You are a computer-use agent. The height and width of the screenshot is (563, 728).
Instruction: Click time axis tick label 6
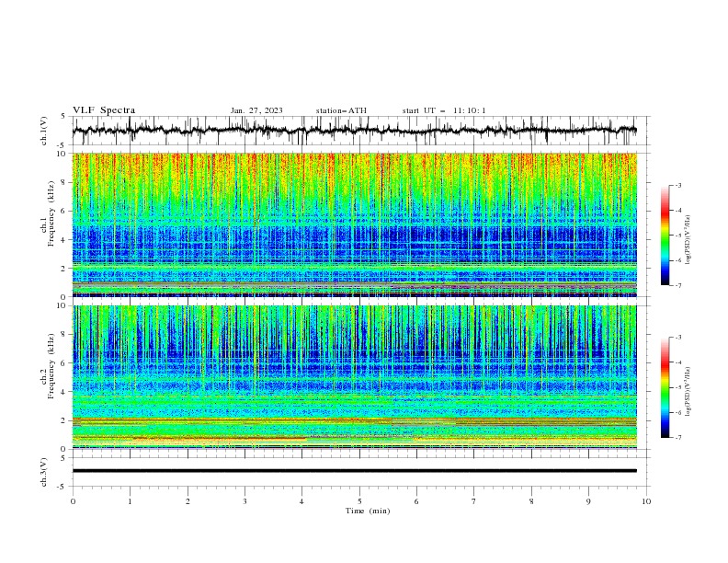tap(416, 501)
